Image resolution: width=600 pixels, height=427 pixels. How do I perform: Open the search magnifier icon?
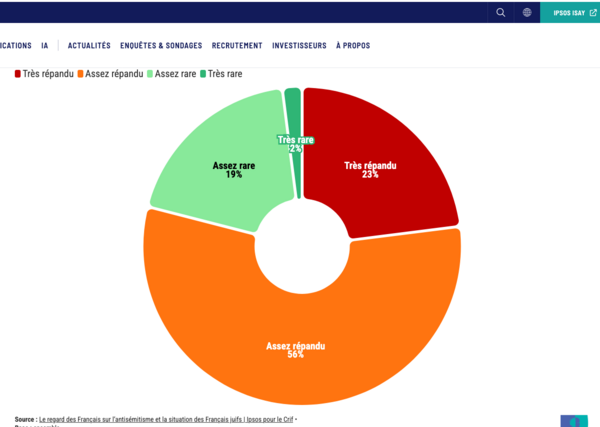pos(501,13)
